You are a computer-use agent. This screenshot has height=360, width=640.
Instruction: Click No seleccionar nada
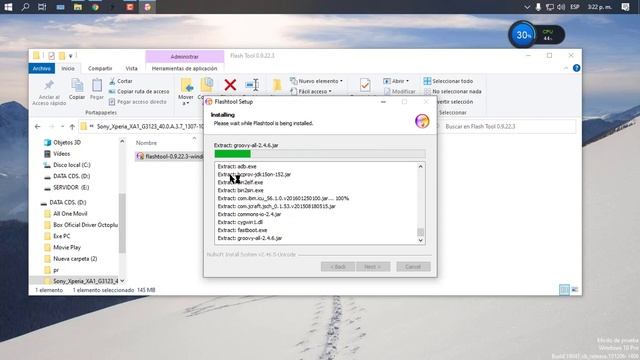[x=453, y=91]
